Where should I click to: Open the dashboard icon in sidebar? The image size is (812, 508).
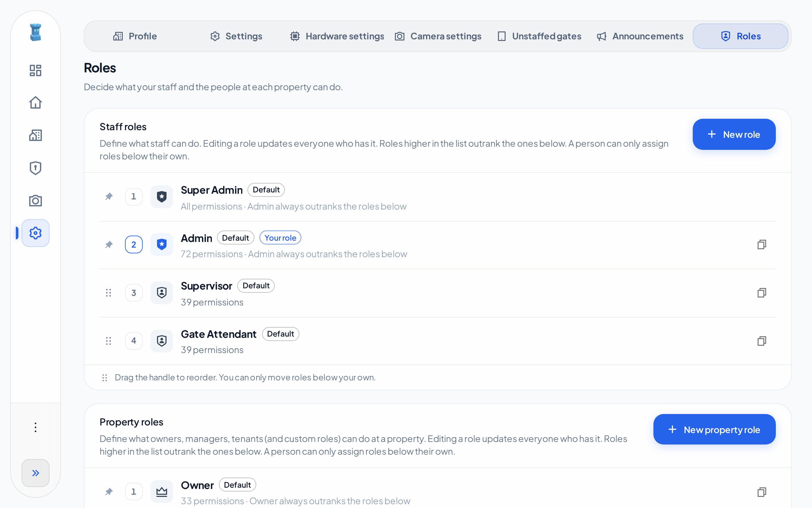[x=35, y=70]
